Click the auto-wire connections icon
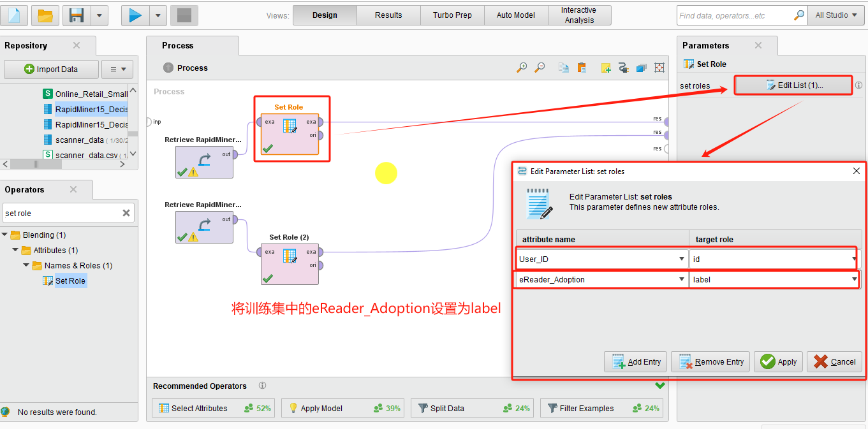This screenshot has width=868, height=429. click(x=624, y=68)
